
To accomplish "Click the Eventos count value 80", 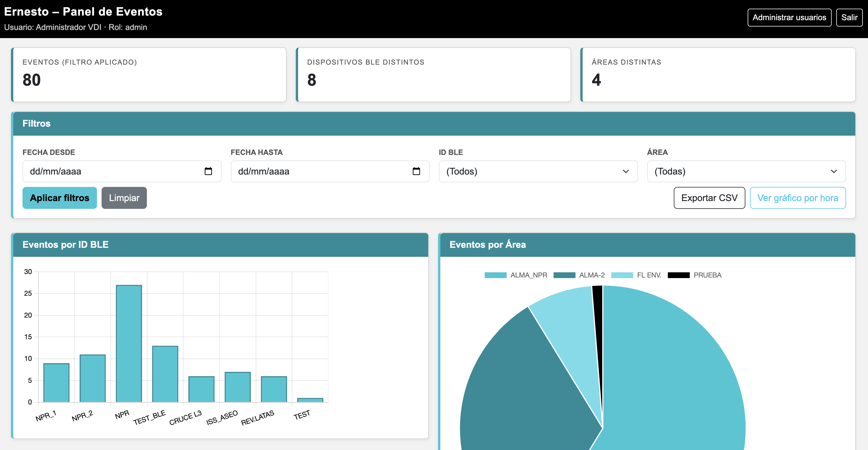I will click(x=32, y=80).
